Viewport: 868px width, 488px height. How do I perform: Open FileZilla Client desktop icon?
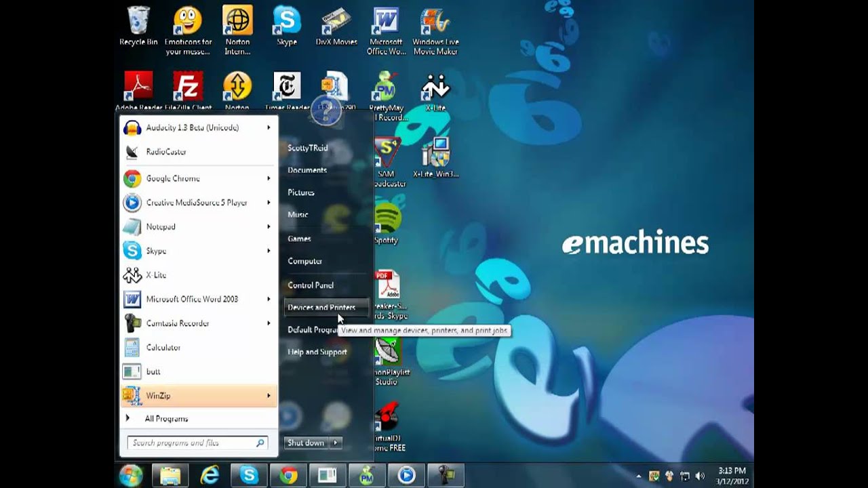click(x=188, y=91)
